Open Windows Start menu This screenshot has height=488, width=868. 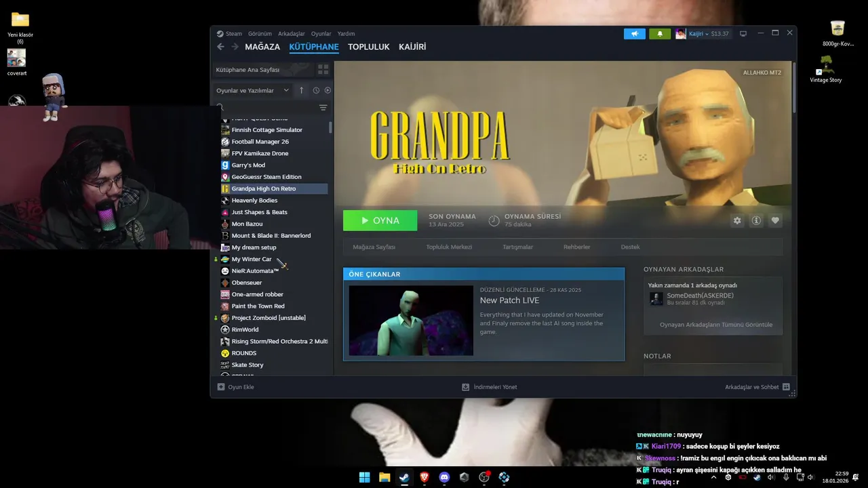pyautogui.click(x=365, y=477)
